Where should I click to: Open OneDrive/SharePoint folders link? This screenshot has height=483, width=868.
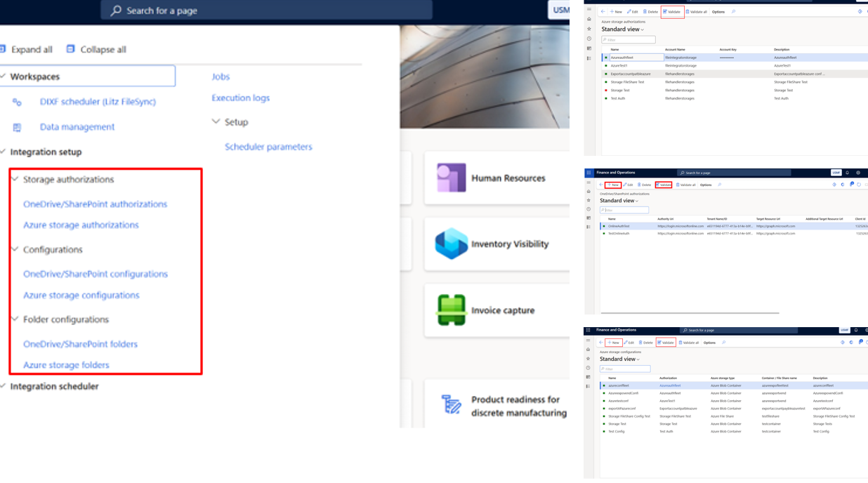(80, 344)
